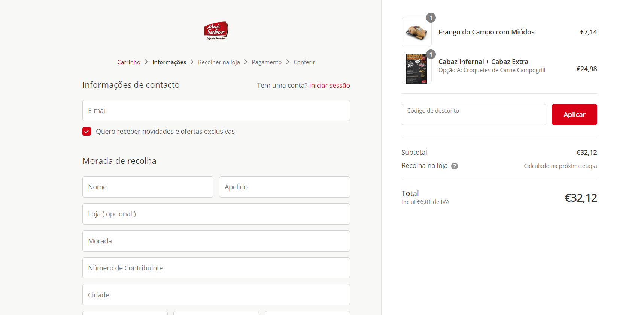The image size is (644, 315).
Task: Click the Mais Sabor store logo
Action: [216, 31]
